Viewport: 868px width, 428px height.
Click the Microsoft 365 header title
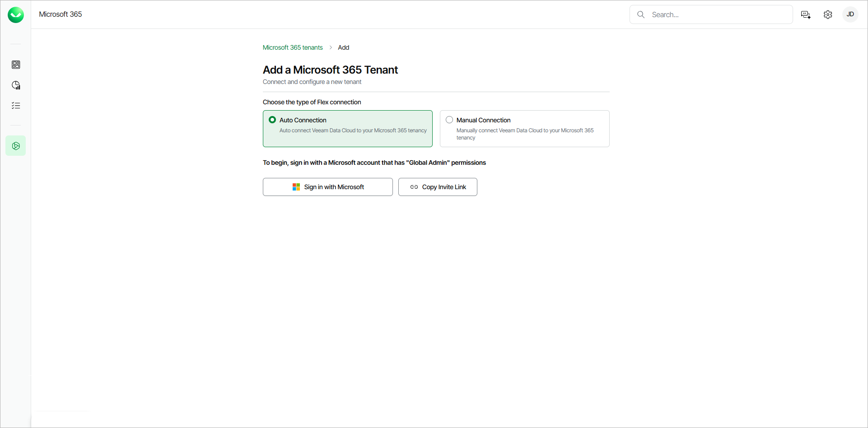[x=61, y=14]
